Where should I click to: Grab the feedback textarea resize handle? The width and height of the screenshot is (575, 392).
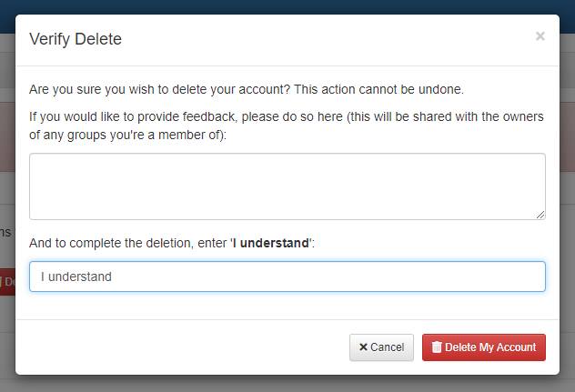[540, 215]
